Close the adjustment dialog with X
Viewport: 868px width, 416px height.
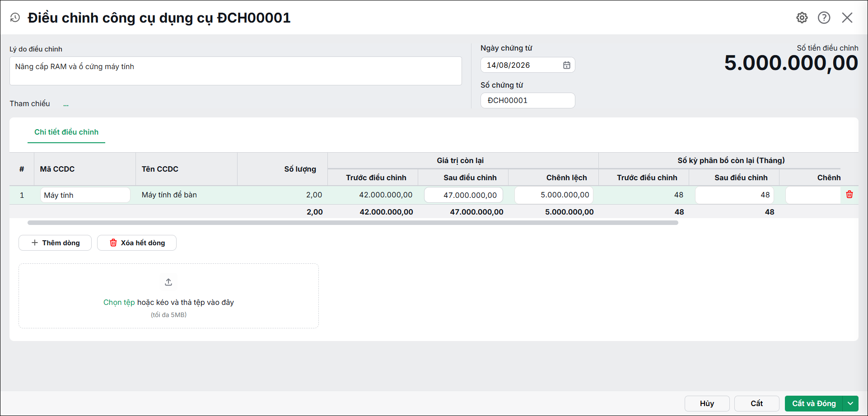click(x=847, y=18)
